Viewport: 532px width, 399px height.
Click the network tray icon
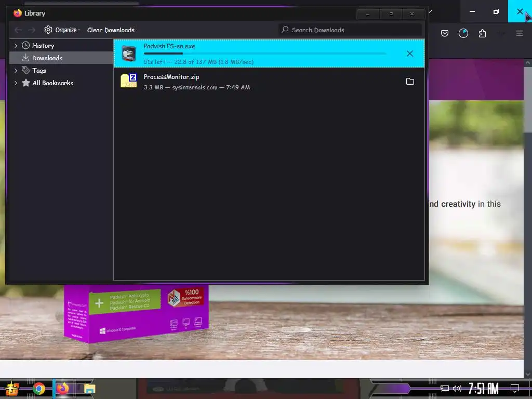click(445, 389)
